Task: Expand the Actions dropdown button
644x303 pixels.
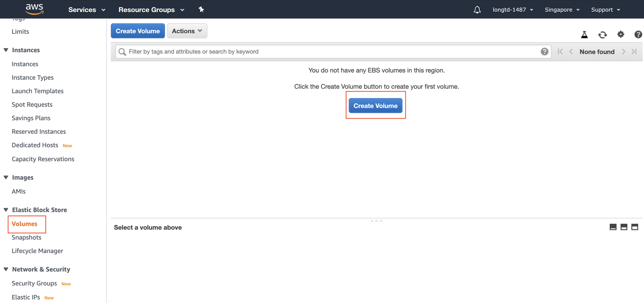Action: [187, 31]
